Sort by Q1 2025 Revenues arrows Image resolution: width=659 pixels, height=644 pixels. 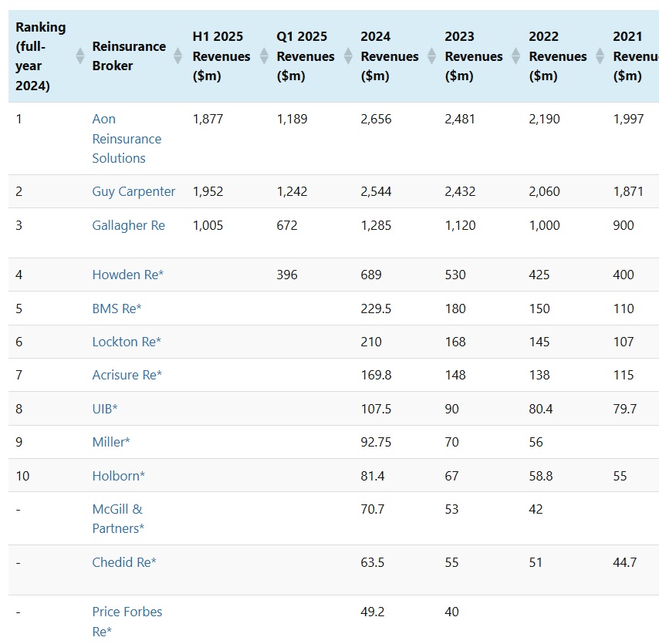point(347,56)
